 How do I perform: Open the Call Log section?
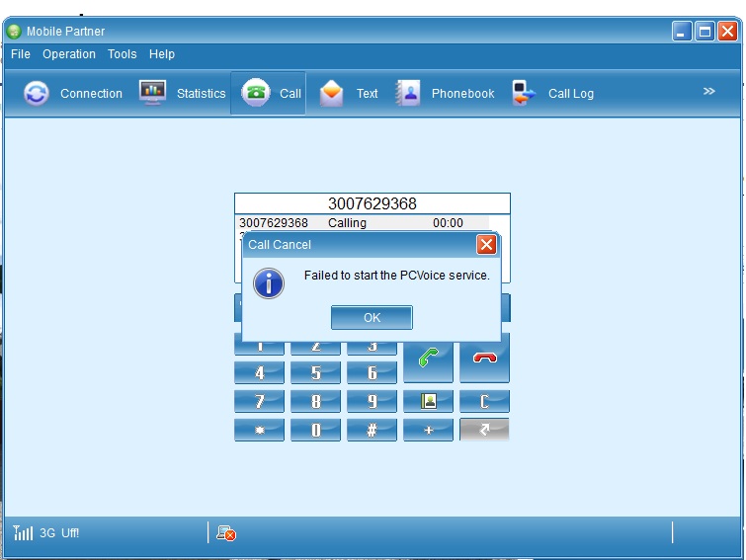click(x=553, y=94)
